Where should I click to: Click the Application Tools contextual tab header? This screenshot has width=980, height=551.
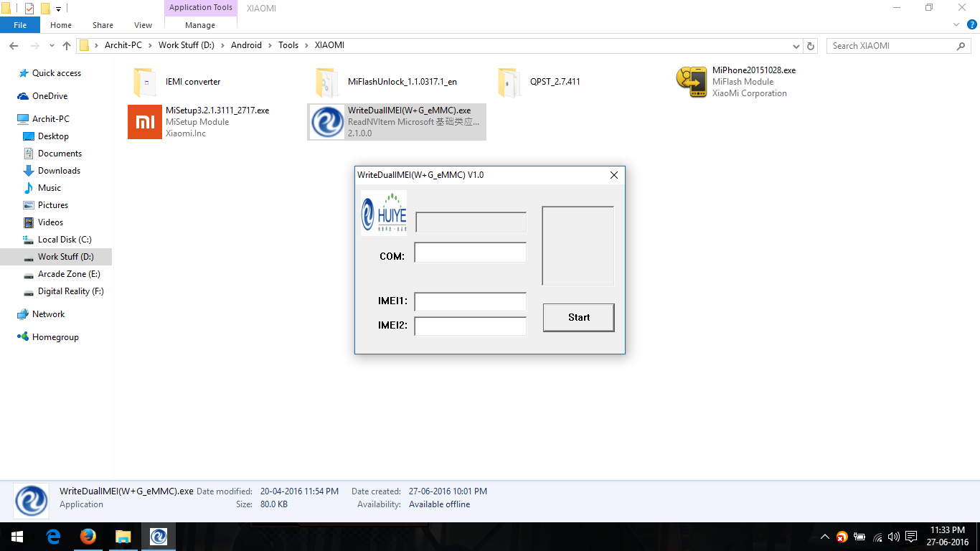201,8
